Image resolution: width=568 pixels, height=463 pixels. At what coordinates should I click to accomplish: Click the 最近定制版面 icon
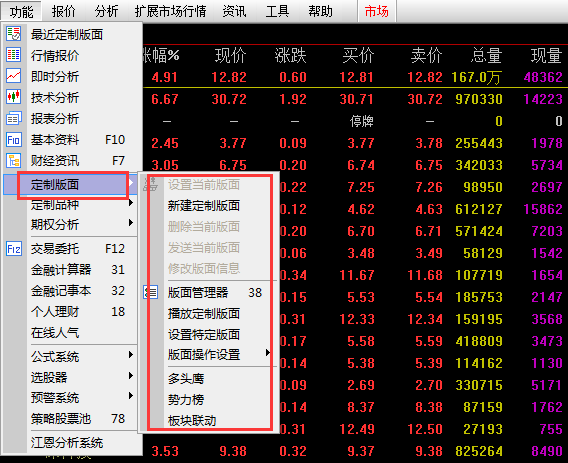pyautogui.click(x=13, y=34)
